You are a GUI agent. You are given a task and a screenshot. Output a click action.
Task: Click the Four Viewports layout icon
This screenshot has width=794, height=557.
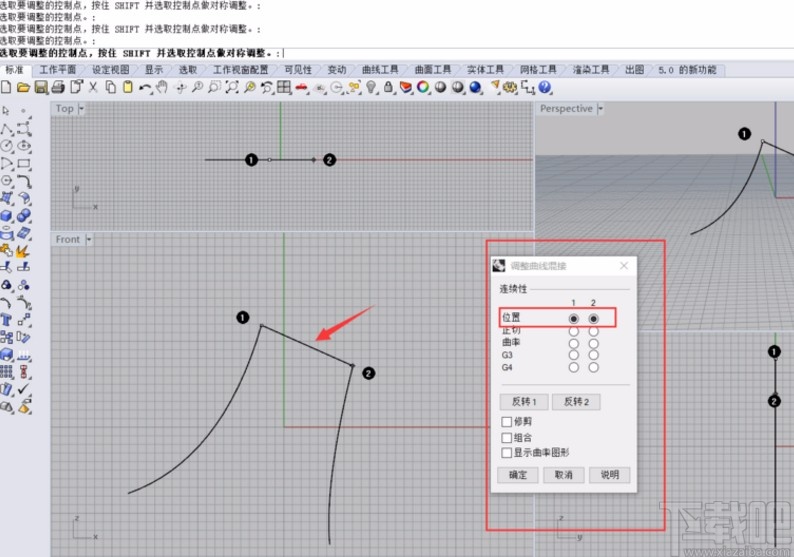pos(284,88)
